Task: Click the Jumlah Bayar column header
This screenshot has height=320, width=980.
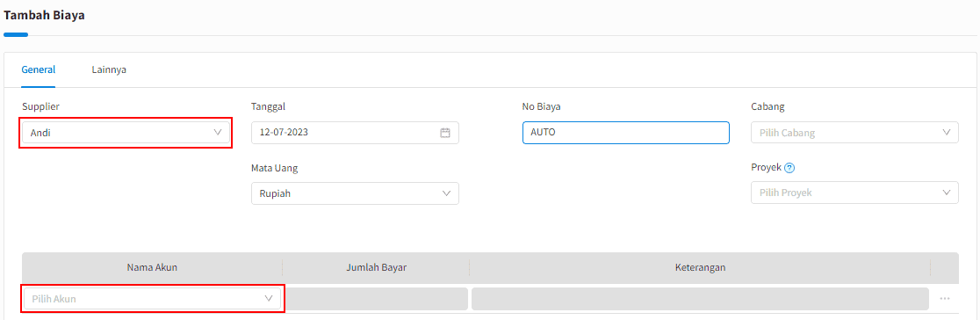Action: (x=377, y=267)
